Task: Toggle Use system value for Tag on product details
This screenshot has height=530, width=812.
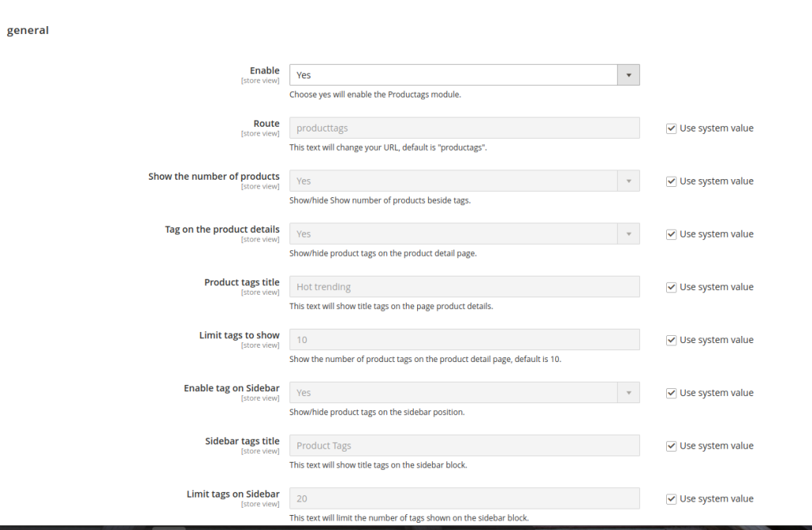Action: click(x=672, y=234)
